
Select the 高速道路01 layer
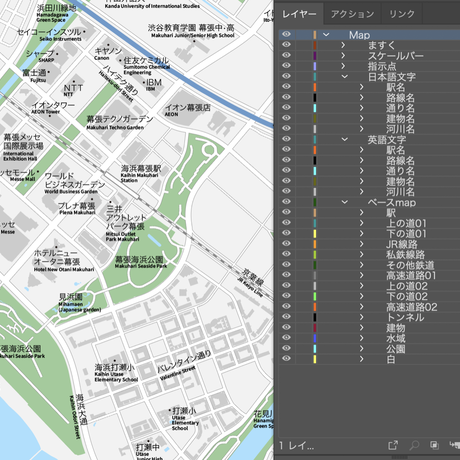tap(411, 276)
